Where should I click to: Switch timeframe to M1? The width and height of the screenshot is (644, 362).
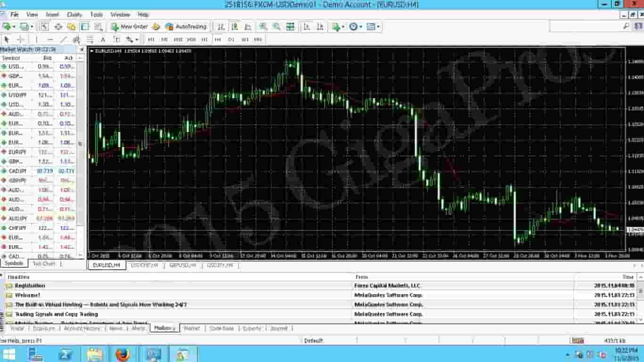point(151,40)
